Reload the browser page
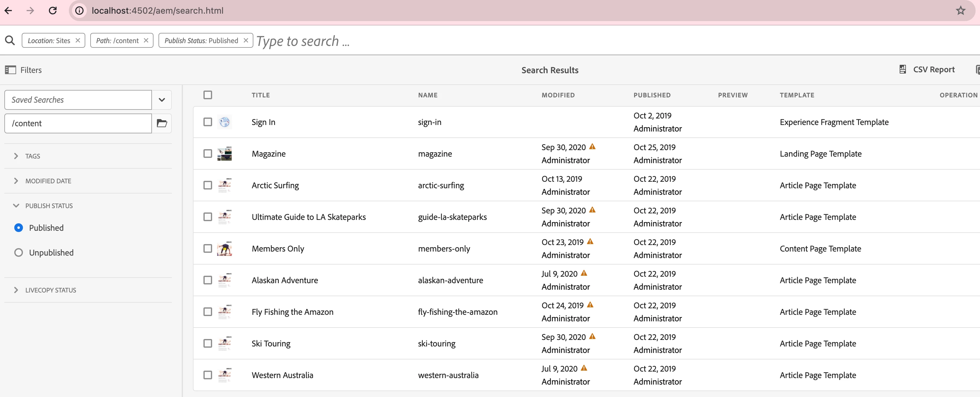 click(53, 11)
